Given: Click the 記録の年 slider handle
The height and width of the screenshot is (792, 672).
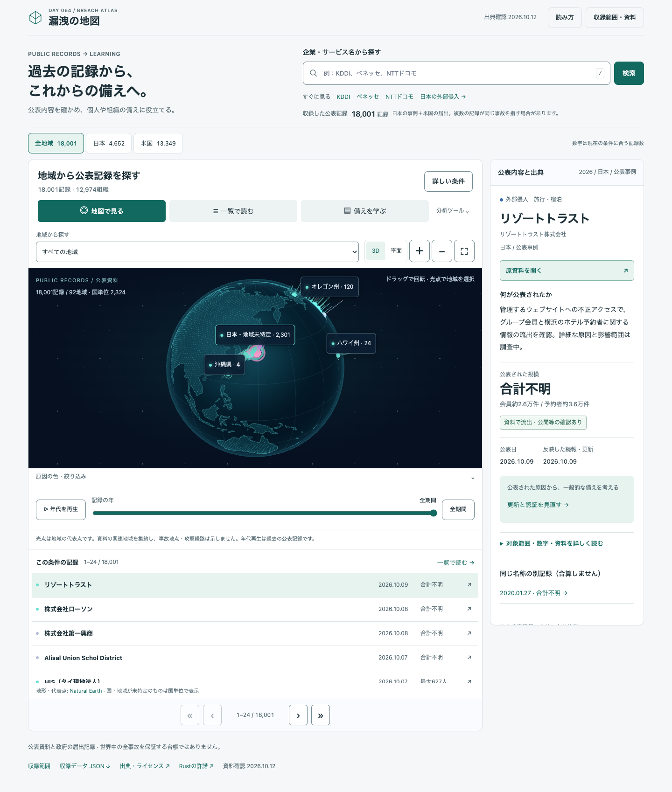Looking at the screenshot, I should click(434, 513).
